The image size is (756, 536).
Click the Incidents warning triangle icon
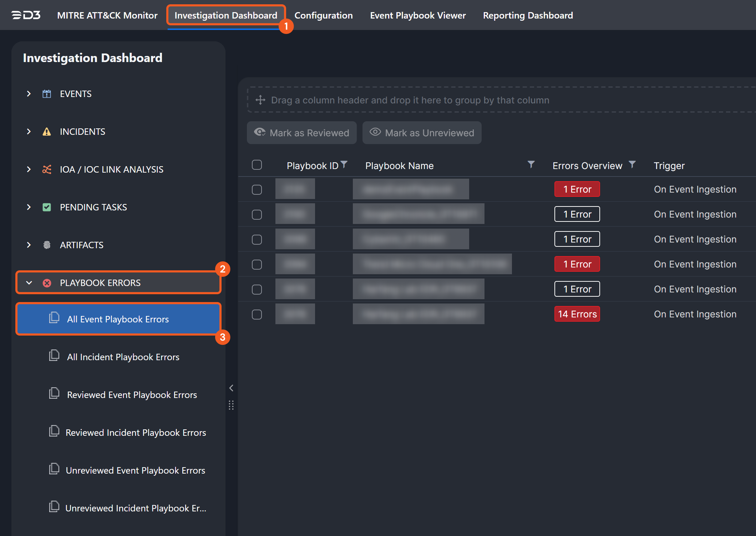click(x=47, y=132)
